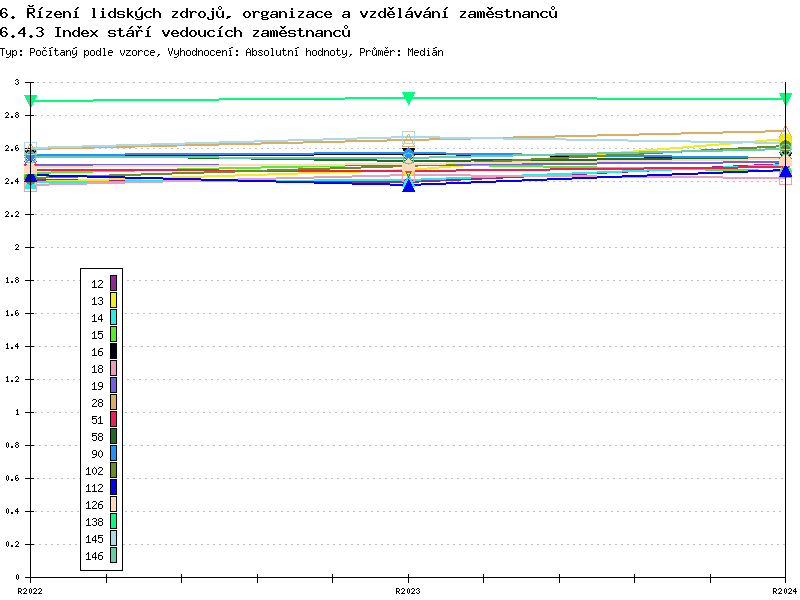Select the bright green swatch for series 138
Image resolution: width=800 pixels, height=600 pixels.
click(x=114, y=521)
